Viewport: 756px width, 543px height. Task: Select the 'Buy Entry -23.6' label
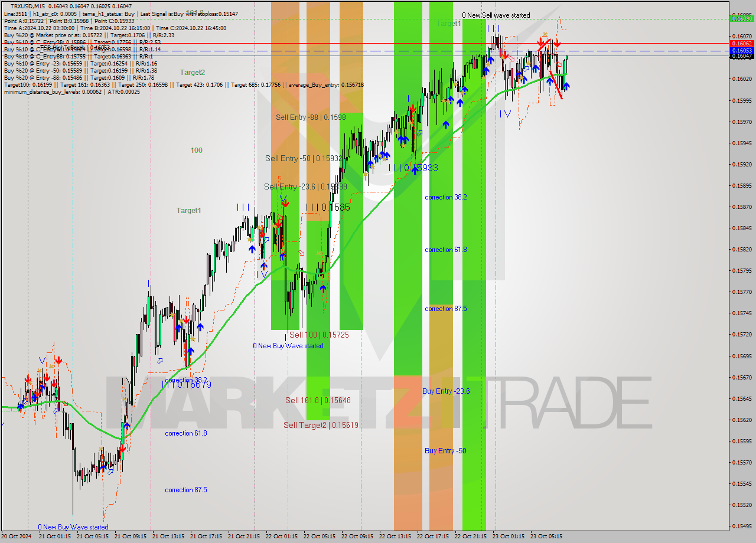point(446,391)
